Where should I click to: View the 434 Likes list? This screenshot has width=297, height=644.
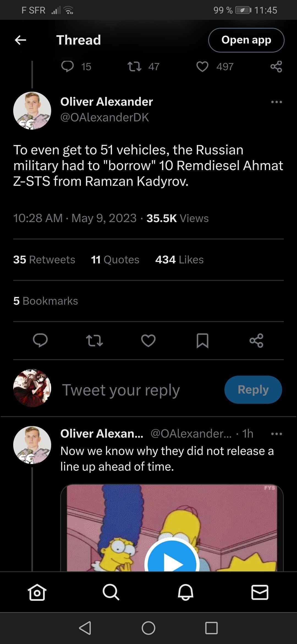pos(179,260)
